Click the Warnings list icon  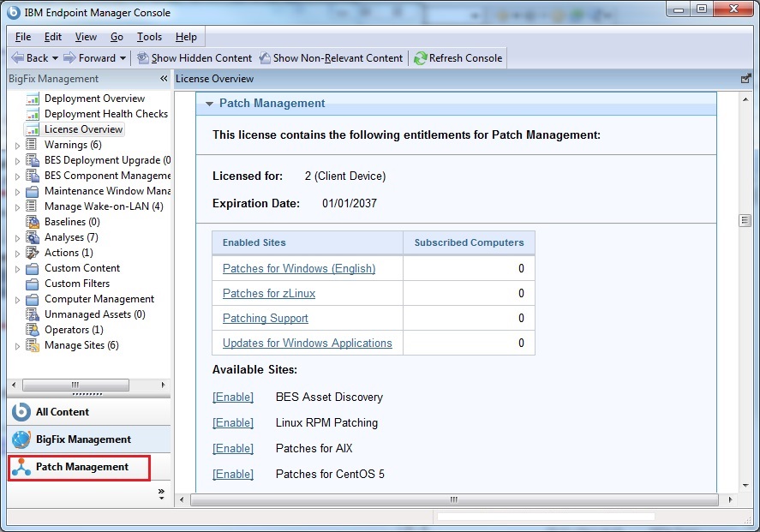tap(32, 145)
